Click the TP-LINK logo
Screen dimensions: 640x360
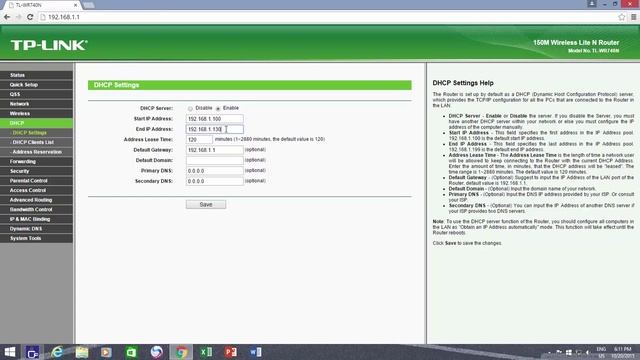49,45
